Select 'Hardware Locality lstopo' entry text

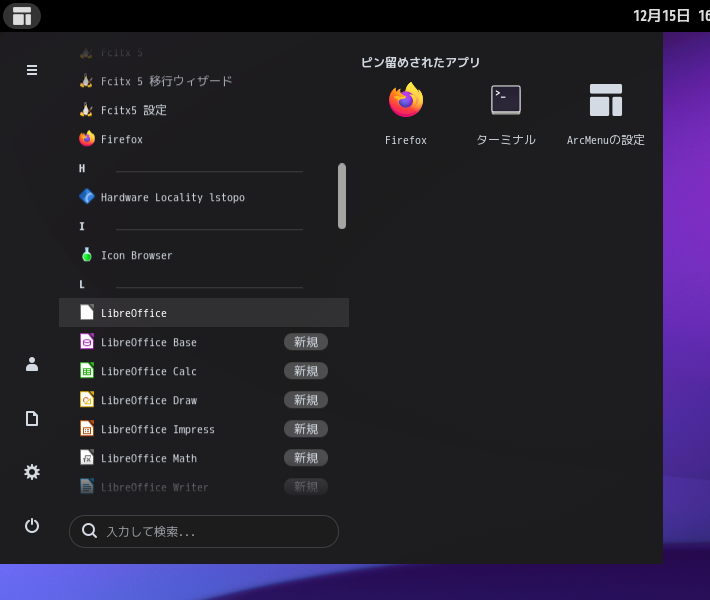173,197
